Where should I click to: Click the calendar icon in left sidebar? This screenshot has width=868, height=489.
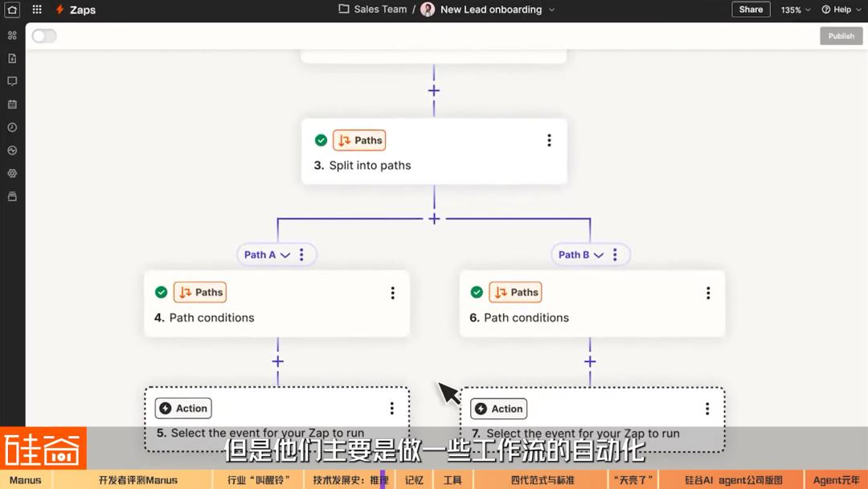(12, 105)
